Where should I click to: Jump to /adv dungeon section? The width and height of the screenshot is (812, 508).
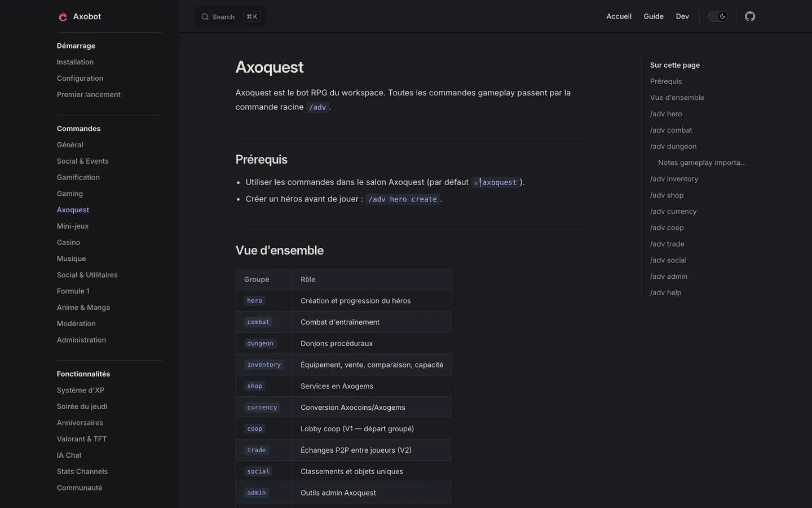point(673,147)
